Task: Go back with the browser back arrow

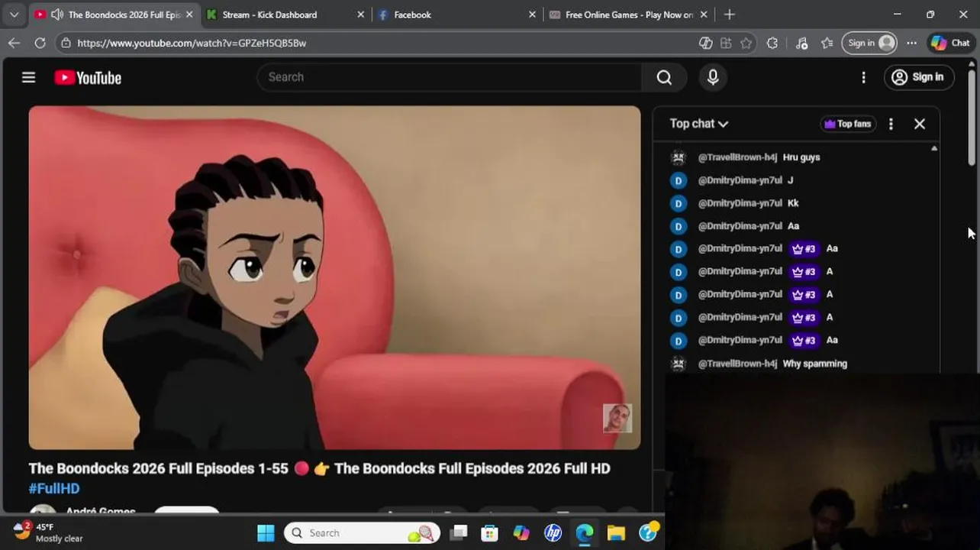Action: pyautogui.click(x=14, y=43)
